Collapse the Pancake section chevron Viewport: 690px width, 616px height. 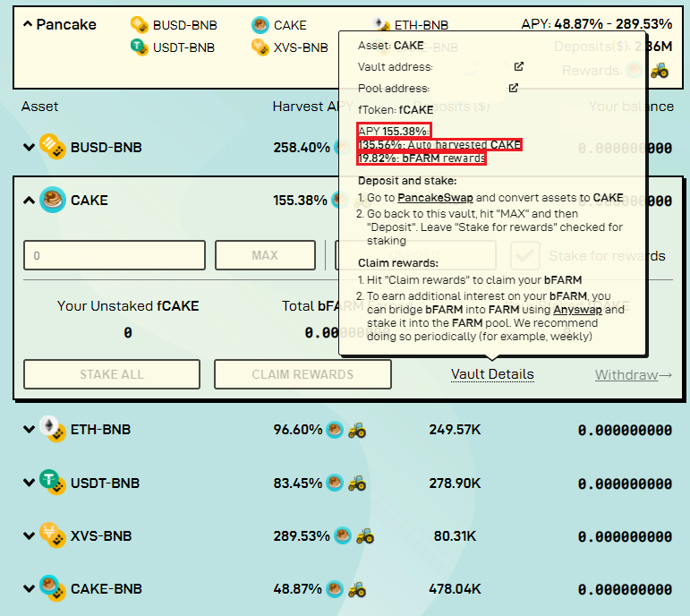[28, 24]
